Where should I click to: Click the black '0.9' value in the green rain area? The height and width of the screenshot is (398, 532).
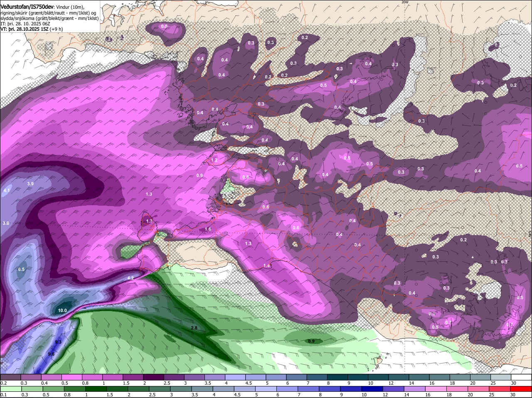[x=311, y=341]
